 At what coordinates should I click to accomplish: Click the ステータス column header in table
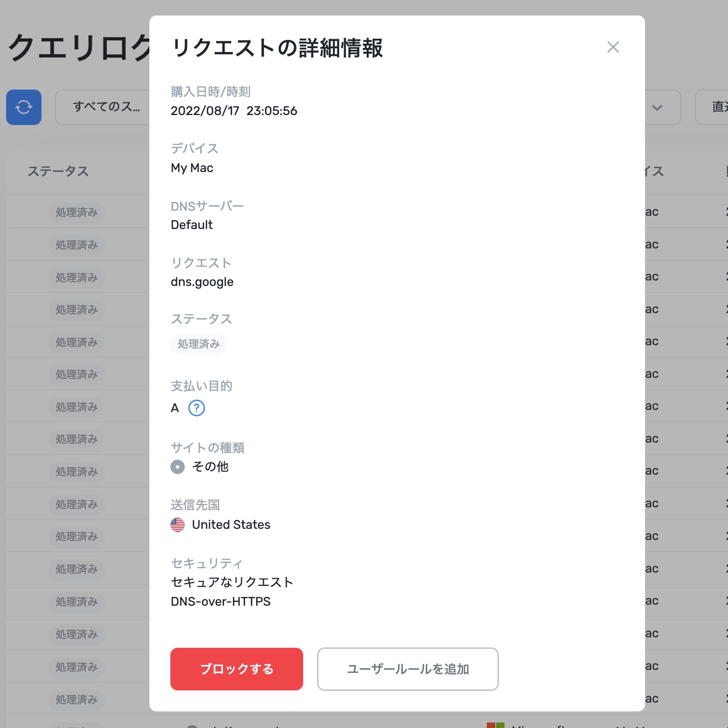[x=58, y=171]
